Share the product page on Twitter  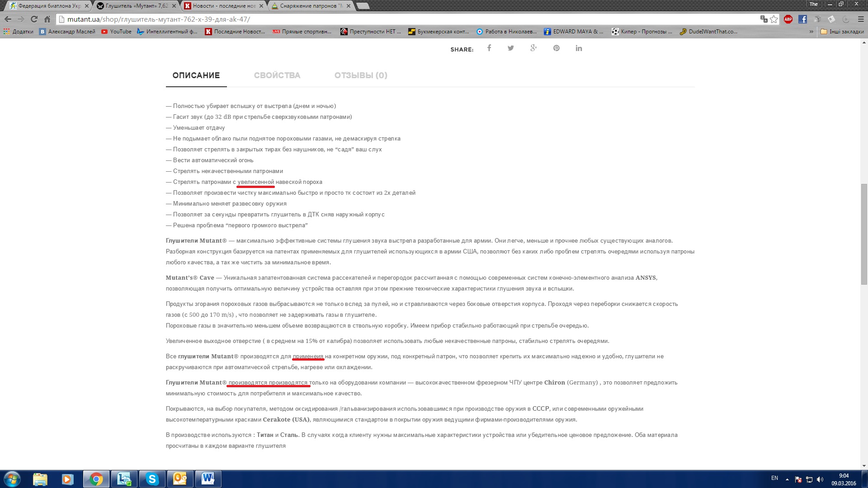tap(511, 48)
